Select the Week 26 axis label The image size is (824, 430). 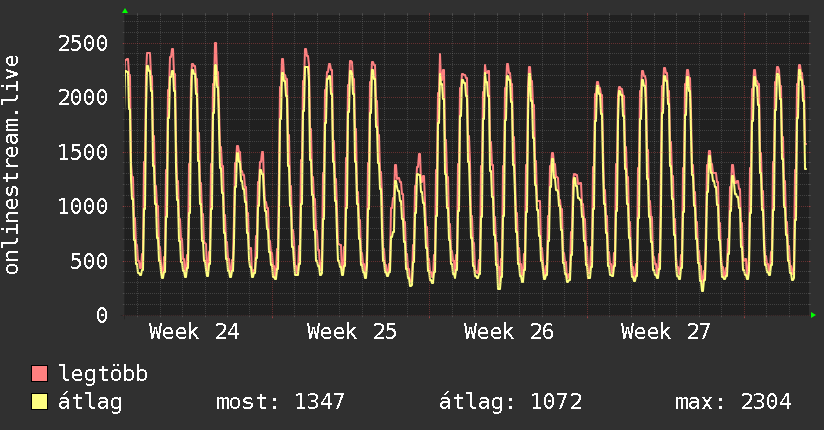(509, 332)
